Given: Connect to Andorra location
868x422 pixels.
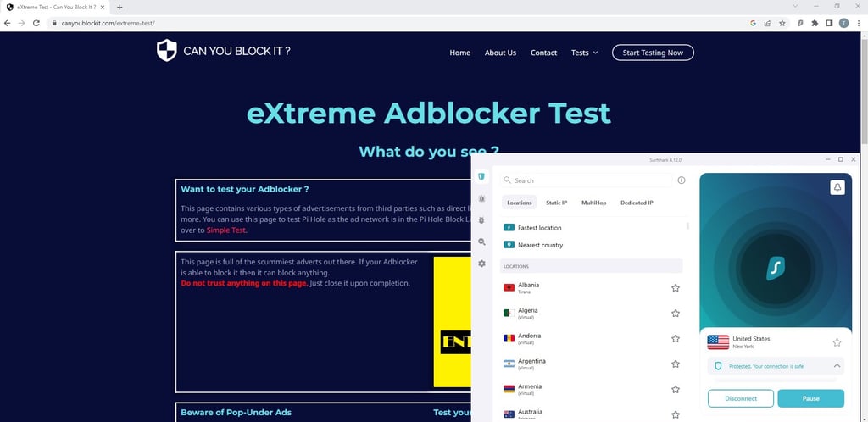Looking at the screenshot, I should 593,338.
